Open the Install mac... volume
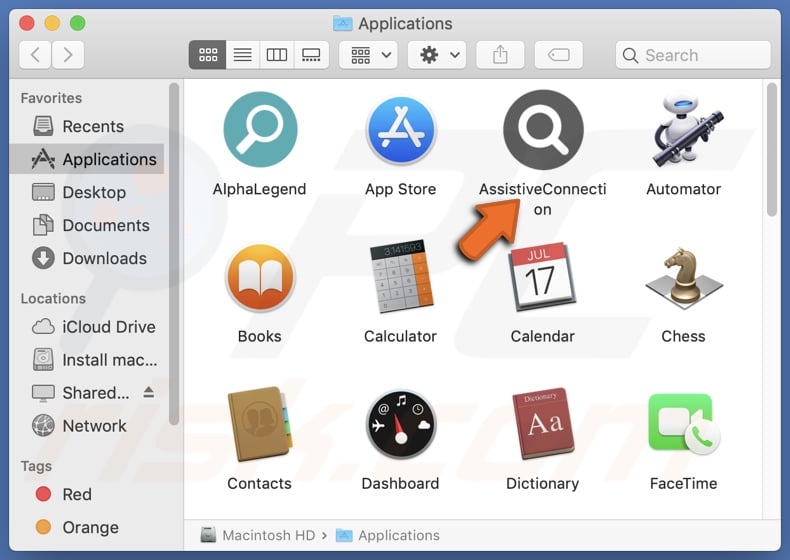The width and height of the screenshot is (790, 560). (87, 360)
